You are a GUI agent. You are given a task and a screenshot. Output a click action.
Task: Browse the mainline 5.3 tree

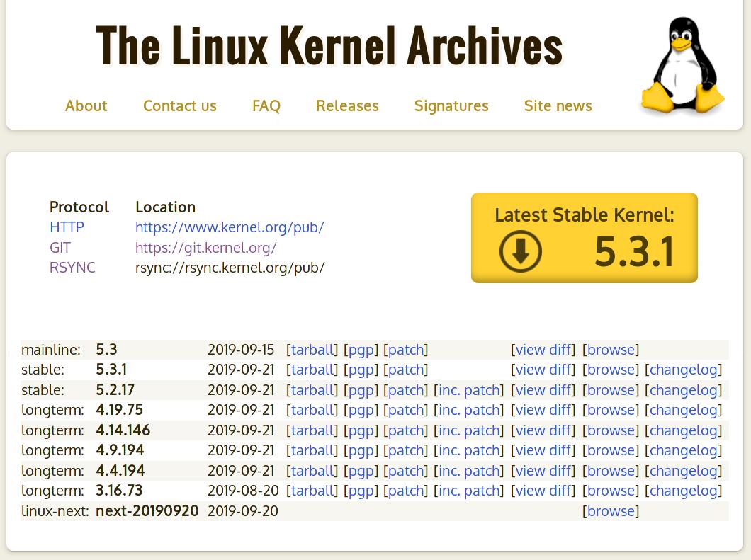coord(611,350)
